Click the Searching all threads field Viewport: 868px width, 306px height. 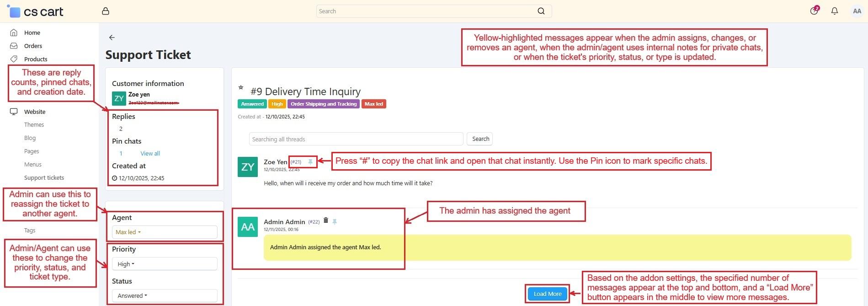[x=356, y=139]
